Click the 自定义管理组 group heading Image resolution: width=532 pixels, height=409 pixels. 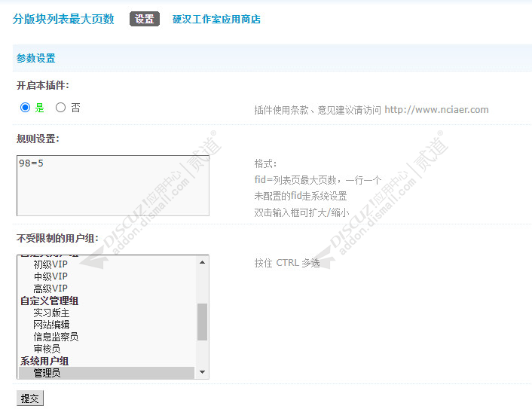coord(49,301)
